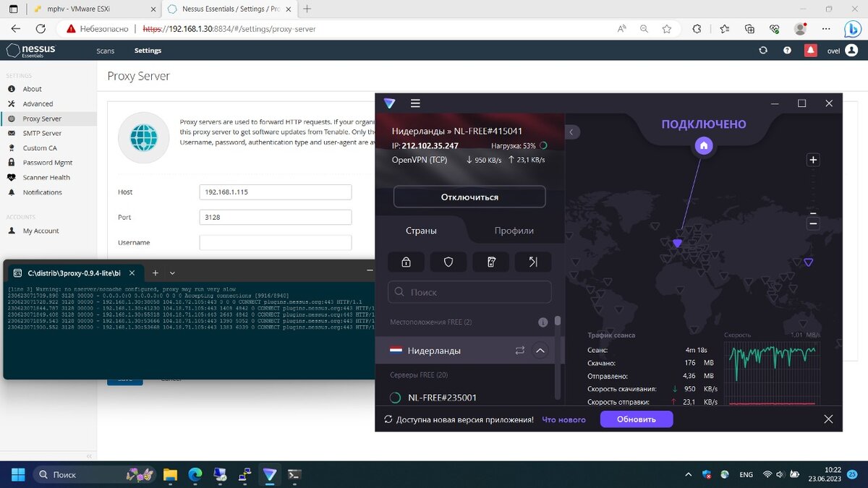Switch to the Профили tab

click(x=514, y=231)
